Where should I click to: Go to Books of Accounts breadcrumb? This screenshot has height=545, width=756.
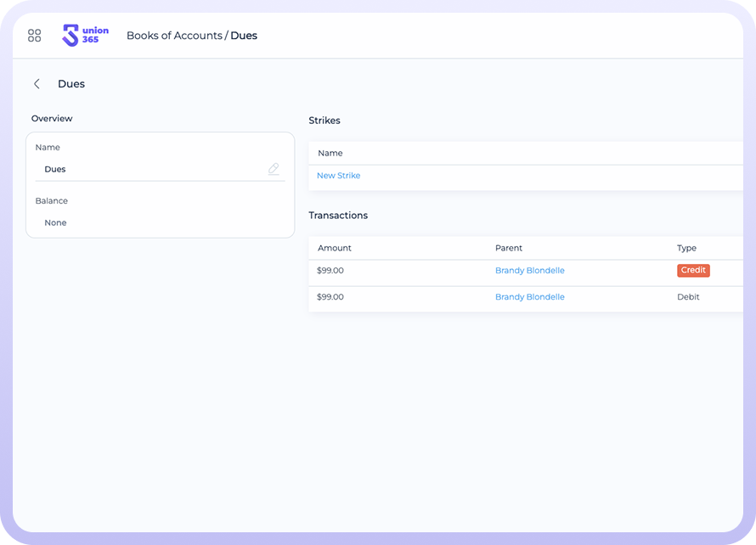tap(174, 36)
